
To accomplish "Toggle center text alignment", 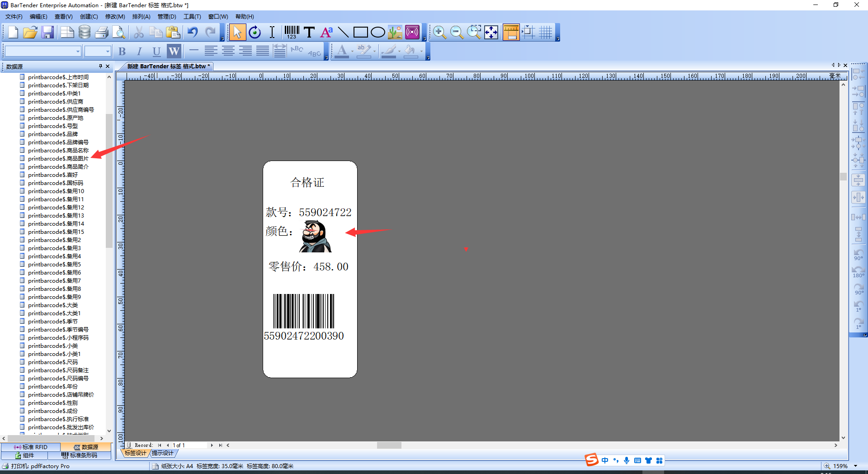I will point(228,52).
